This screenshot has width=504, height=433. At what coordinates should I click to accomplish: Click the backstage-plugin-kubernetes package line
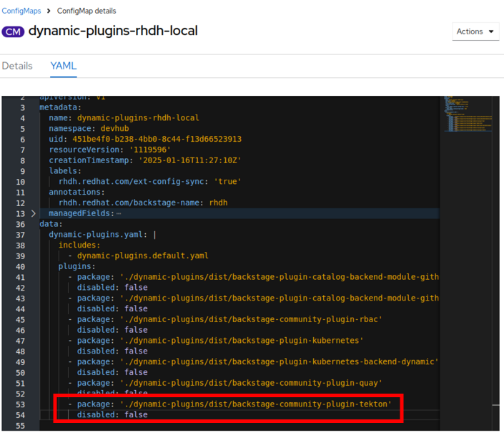[216, 341]
